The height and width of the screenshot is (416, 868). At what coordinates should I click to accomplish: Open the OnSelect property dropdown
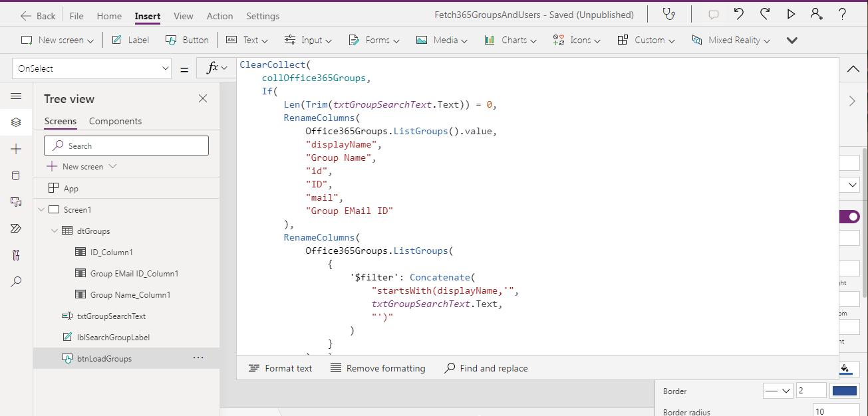pos(165,68)
